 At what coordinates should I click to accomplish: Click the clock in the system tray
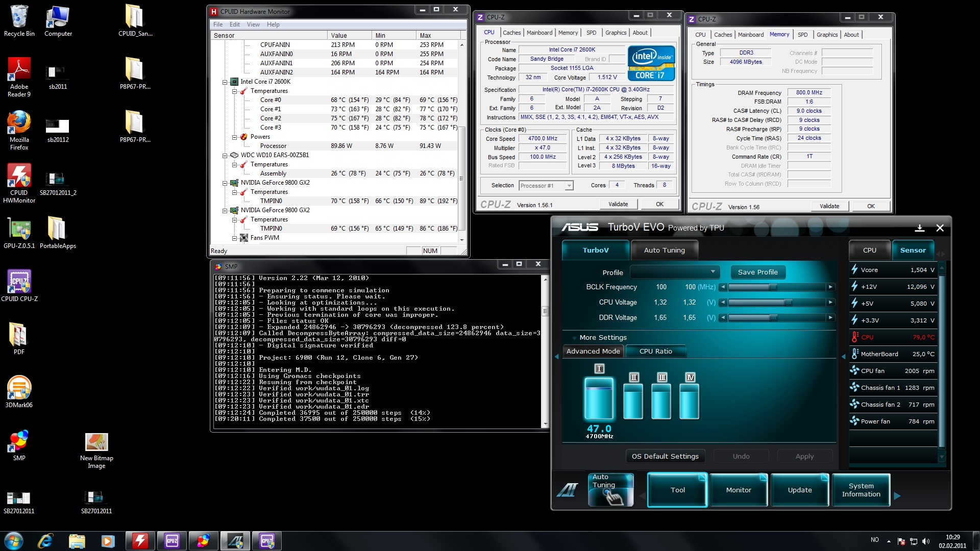[952, 541]
